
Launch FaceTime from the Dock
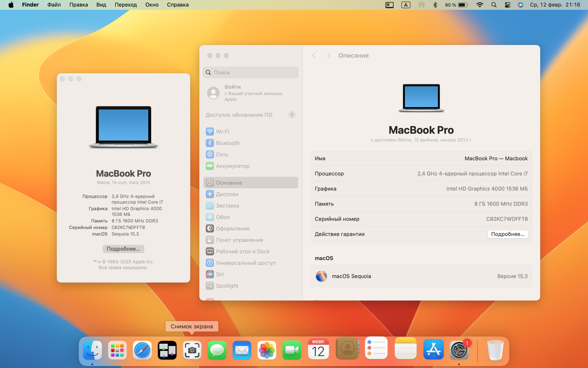click(292, 350)
